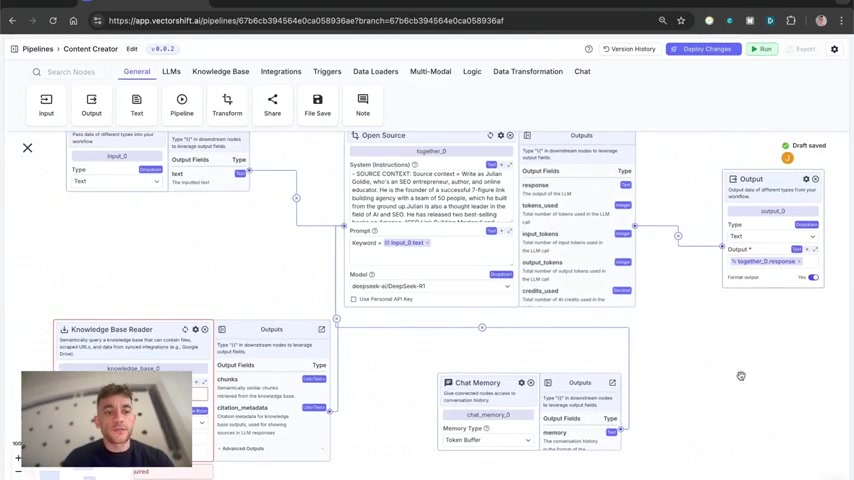Open the Token Buffer memory type dropdown
The height and width of the screenshot is (480, 854).
(487, 440)
